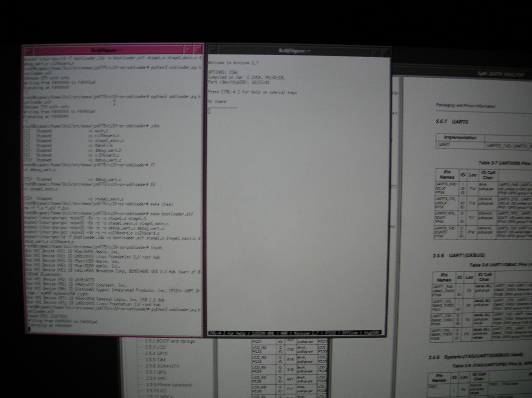Image resolution: width=532 pixels, height=398 pixels.
Task: Click 'Welcome to minicom 2.7' line
Action: click(x=233, y=63)
